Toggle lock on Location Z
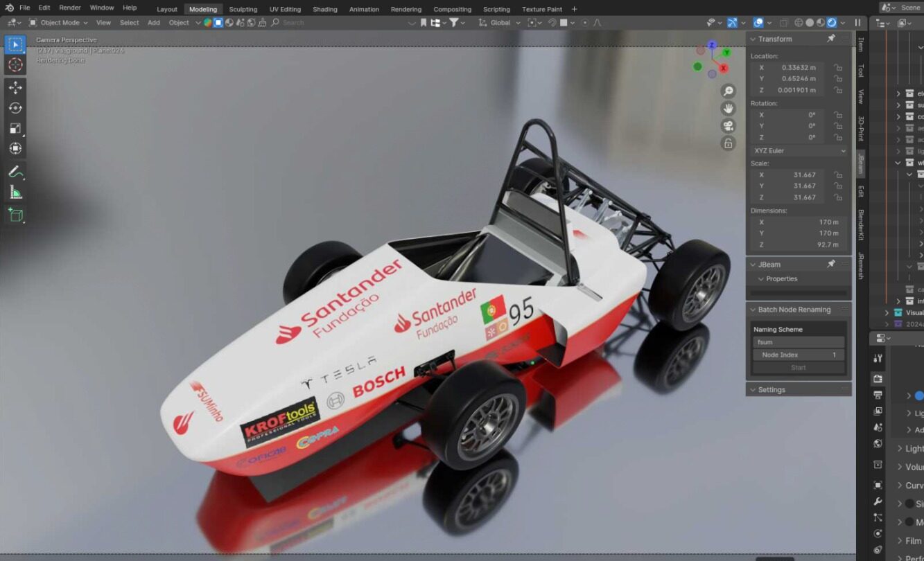Screen dimensions: 924x561 [838, 90]
